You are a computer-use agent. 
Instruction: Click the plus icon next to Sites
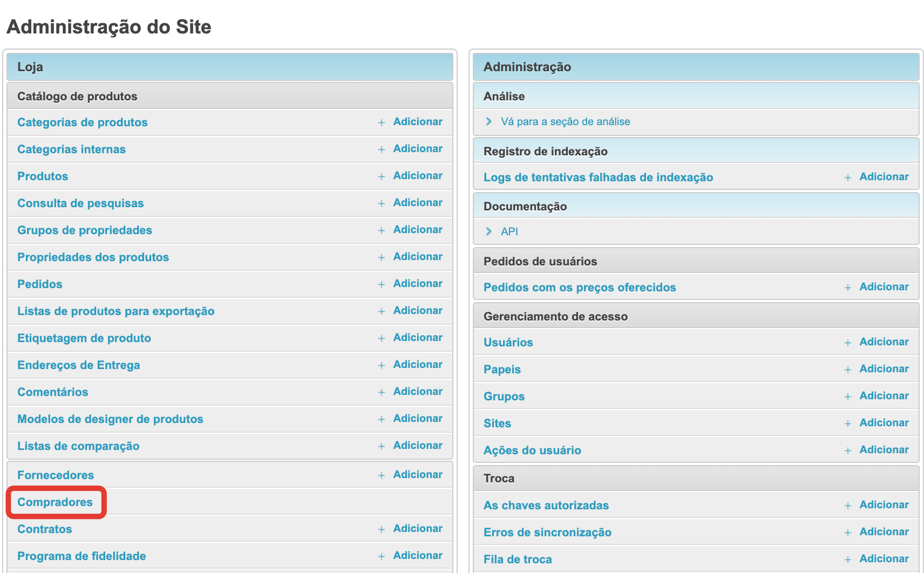[x=847, y=424]
